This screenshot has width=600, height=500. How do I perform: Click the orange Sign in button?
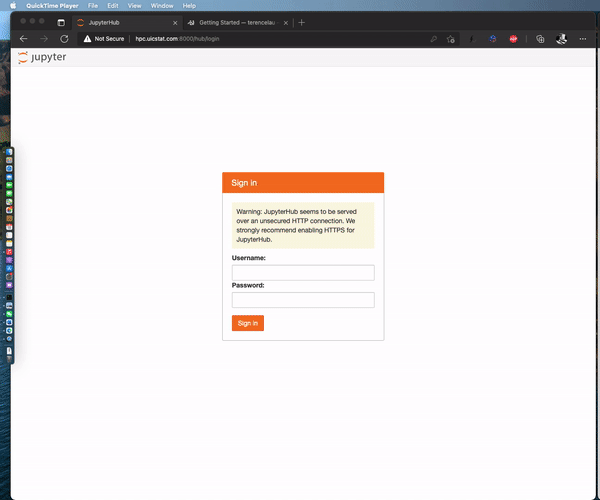click(248, 323)
